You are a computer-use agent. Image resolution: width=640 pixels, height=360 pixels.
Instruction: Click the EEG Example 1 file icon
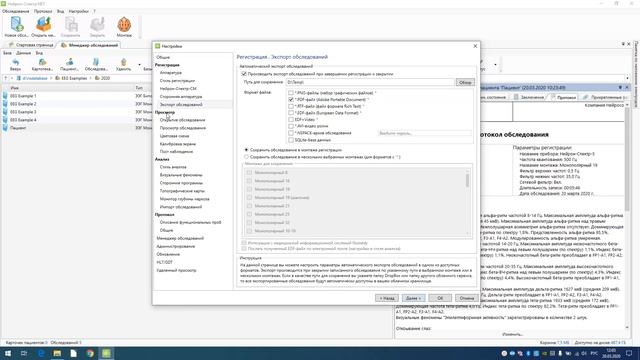coord(5,96)
